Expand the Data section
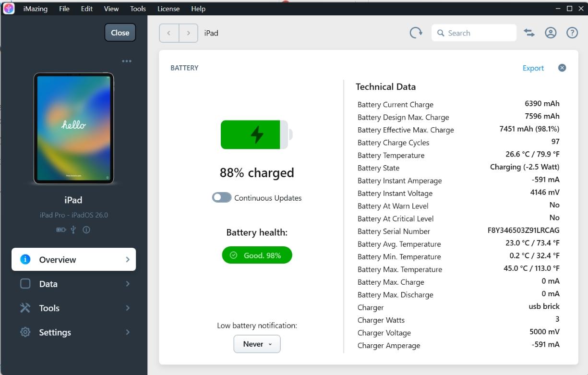 73,284
